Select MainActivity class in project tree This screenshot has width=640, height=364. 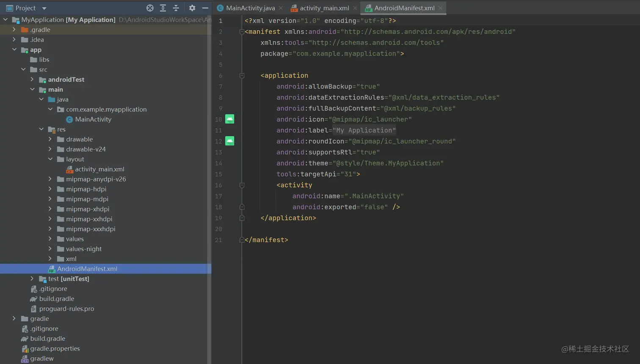(x=93, y=119)
